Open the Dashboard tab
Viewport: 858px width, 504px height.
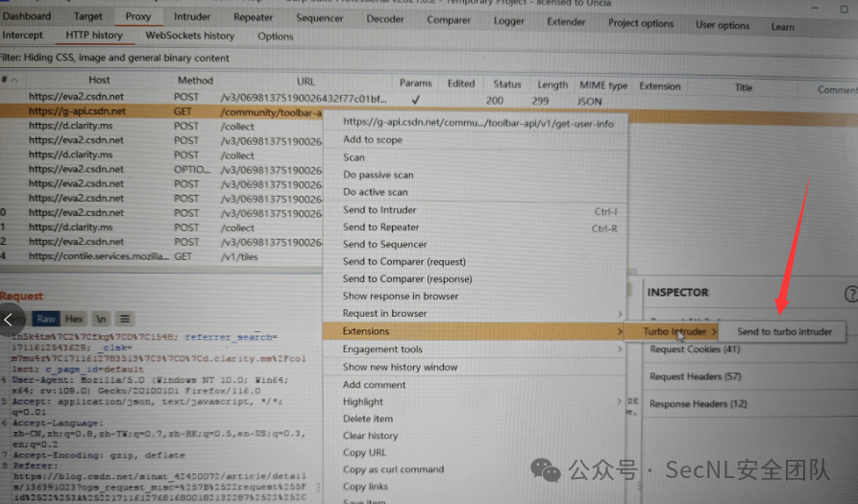pos(26,16)
